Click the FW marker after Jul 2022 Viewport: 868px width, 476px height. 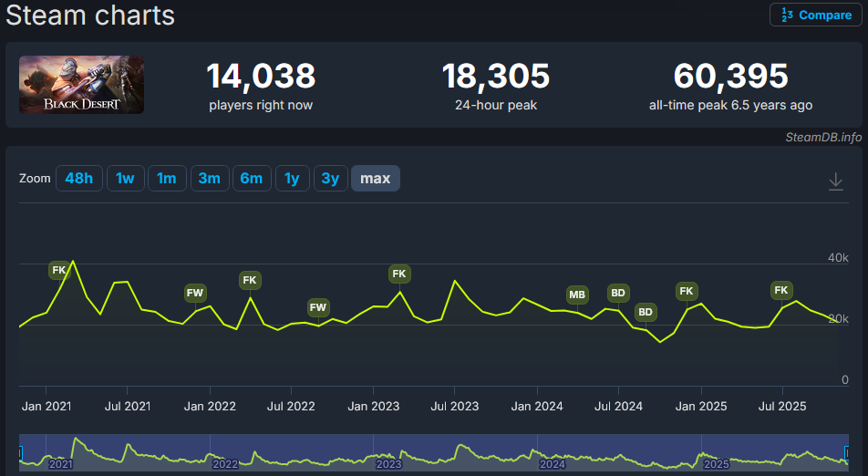(x=317, y=307)
